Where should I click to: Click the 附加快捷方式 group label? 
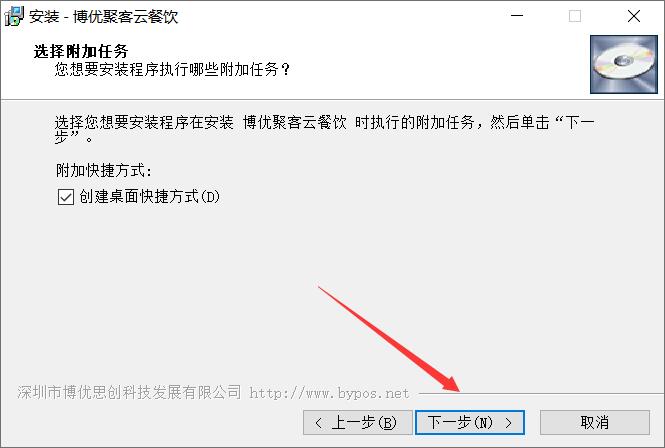(x=103, y=171)
